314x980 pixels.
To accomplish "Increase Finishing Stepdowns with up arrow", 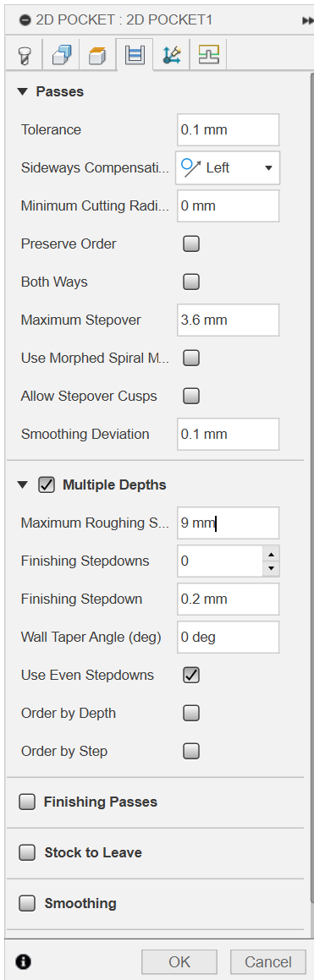I will 271,554.
